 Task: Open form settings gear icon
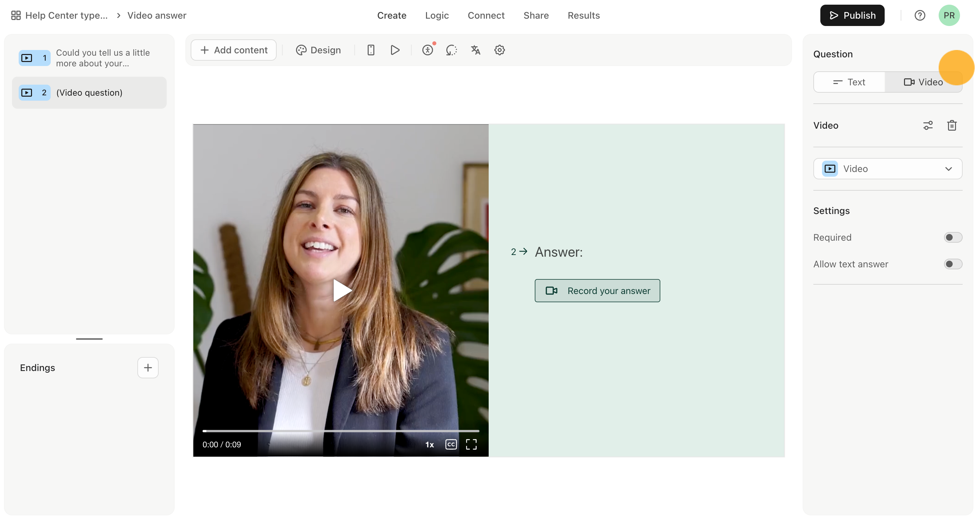coord(500,50)
